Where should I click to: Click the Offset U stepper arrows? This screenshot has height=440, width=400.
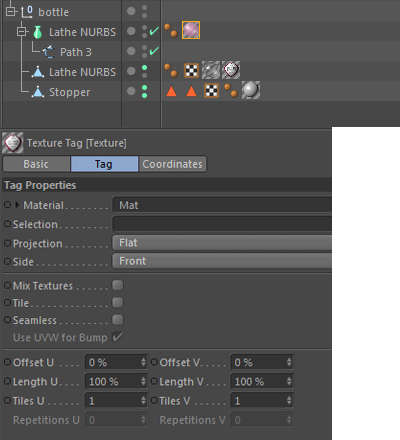143,362
